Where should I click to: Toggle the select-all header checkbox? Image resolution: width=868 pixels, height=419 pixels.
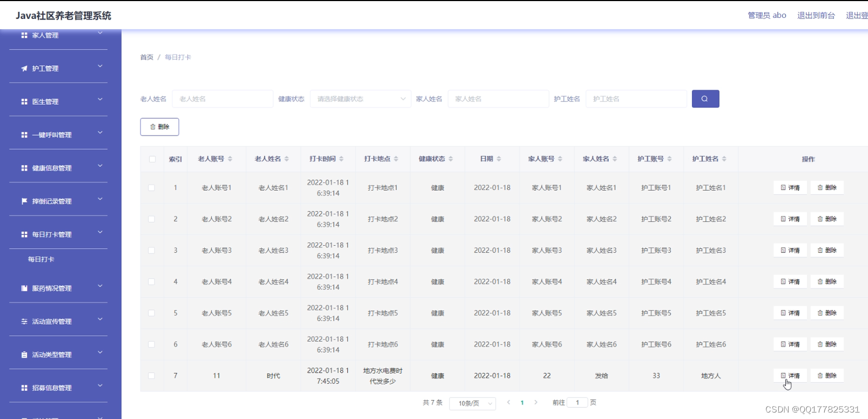(152, 159)
